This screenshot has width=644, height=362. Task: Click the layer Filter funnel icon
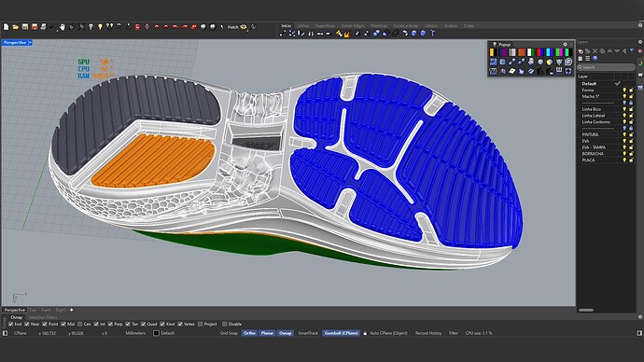[x=632, y=51]
